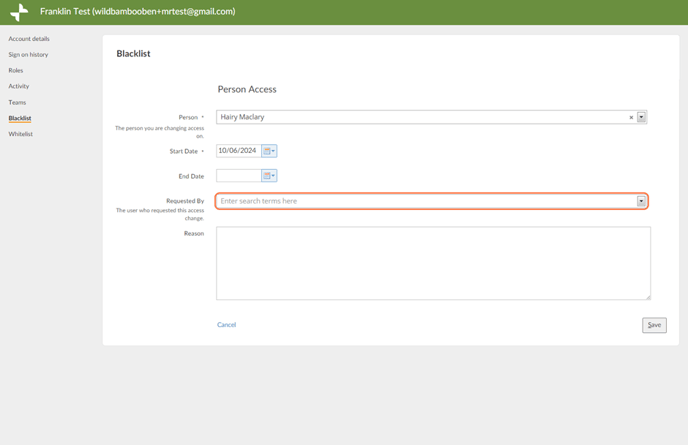Click the Franklin Test account header text

(138, 11)
